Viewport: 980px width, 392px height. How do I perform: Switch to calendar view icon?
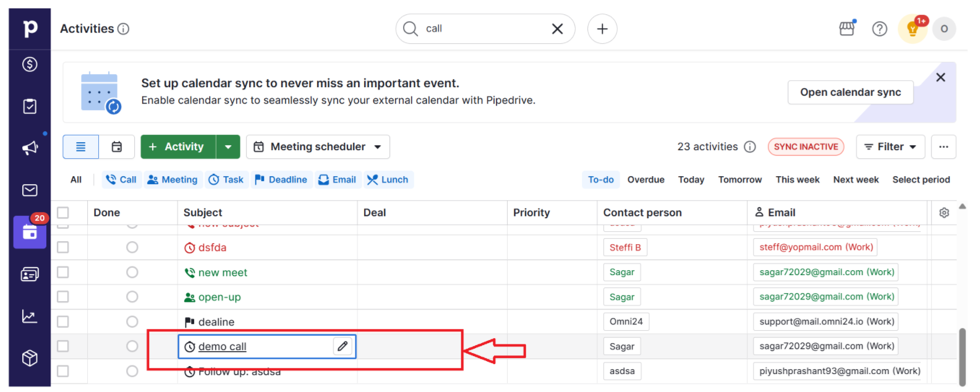117,147
